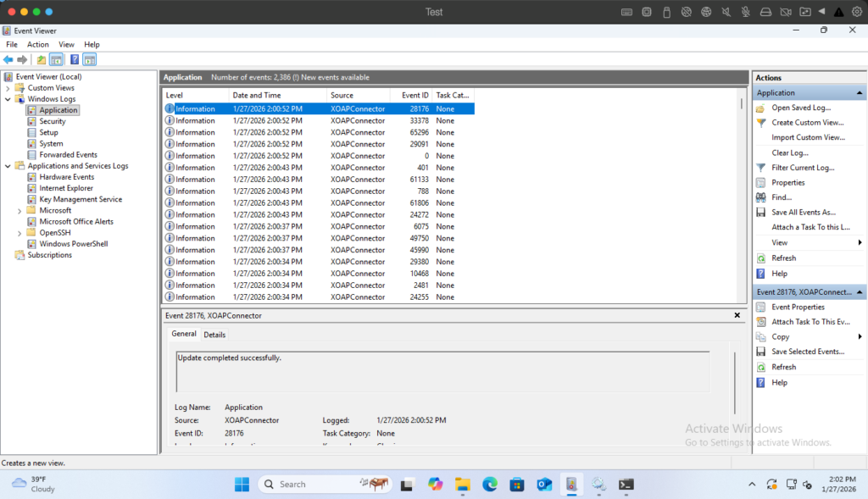
Task: Open Event Properties in the Actions pane
Action: point(797,307)
